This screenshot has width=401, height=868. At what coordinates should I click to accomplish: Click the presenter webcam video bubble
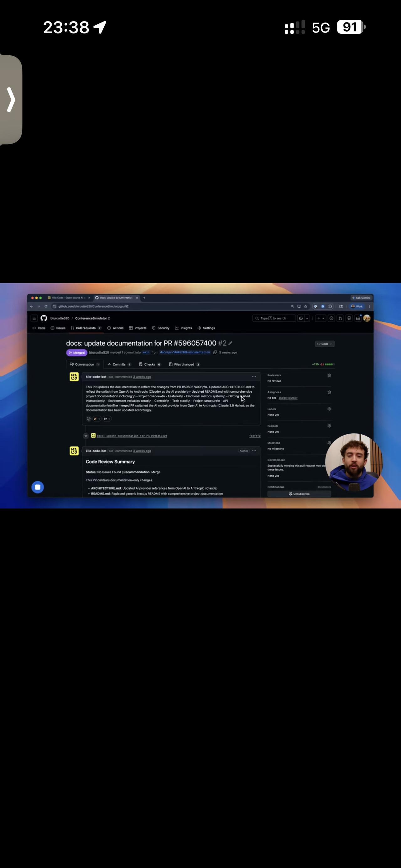tap(354, 462)
